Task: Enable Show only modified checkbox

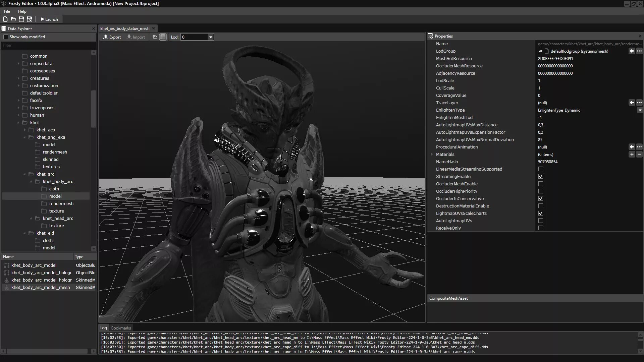Action: tap(6, 37)
